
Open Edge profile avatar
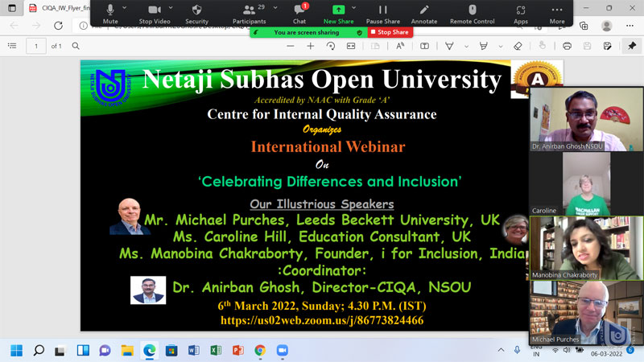606,26
